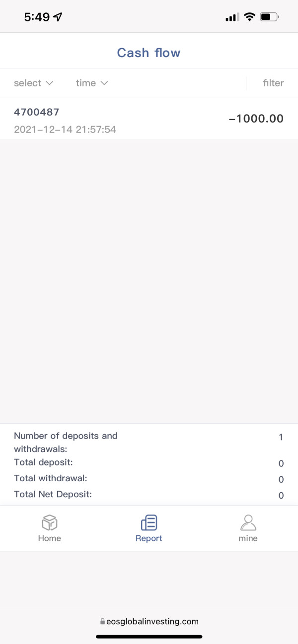Tap the Cash flow page title
298x644 pixels.
point(149,53)
